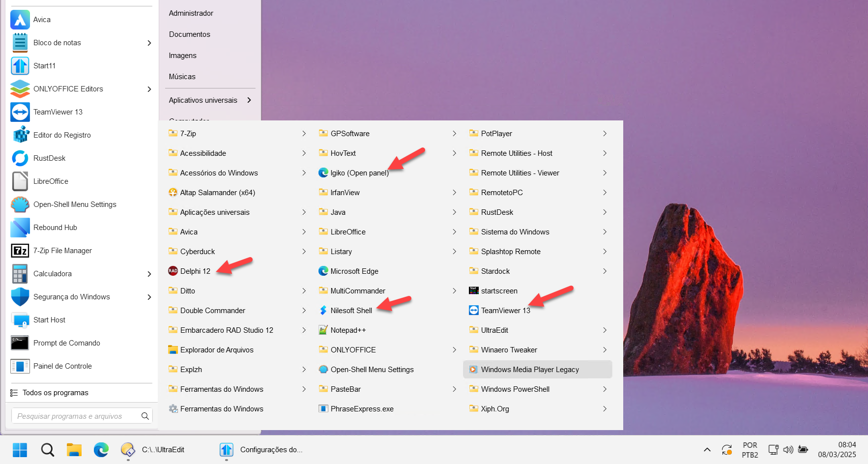The width and height of the screenshot is (868, 464).
Task: Expand the ONLYOFFICE Editors submenu arrow
Action: tap(149, 89)
